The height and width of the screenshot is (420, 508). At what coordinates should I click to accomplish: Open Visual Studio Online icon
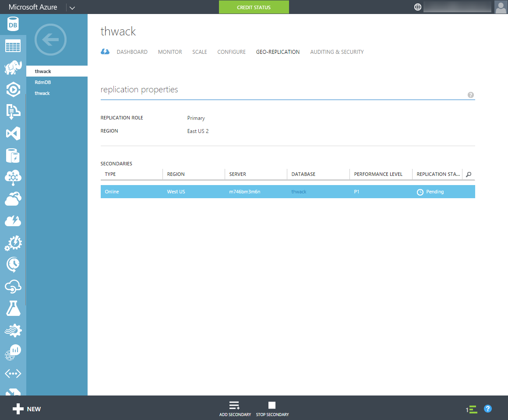(x=13, y=133)
